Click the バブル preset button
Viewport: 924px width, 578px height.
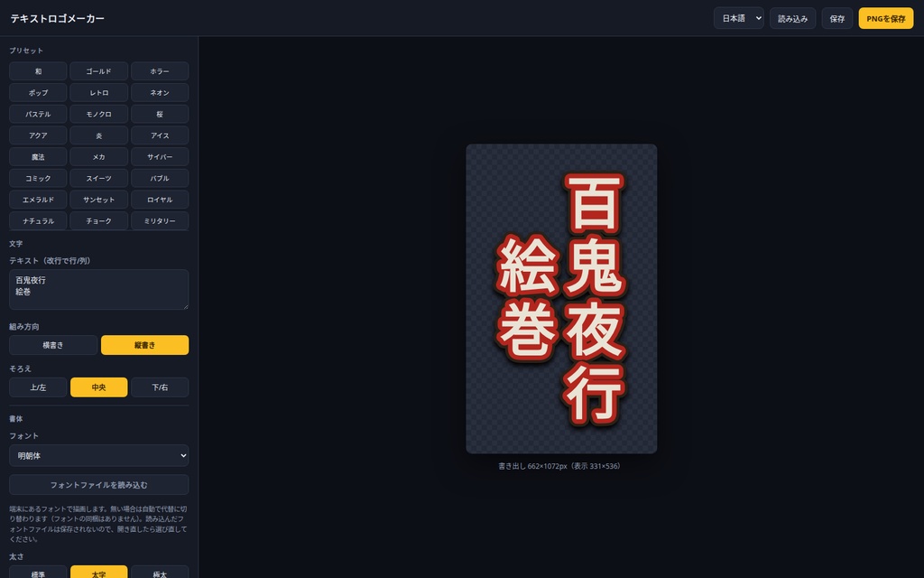160,178
